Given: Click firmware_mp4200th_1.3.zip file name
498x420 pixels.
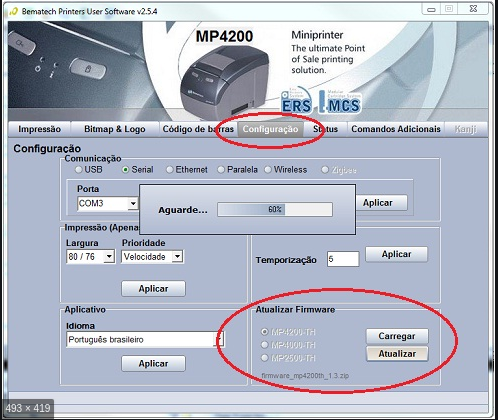Looking at the screenshot, I should (305, 376).
